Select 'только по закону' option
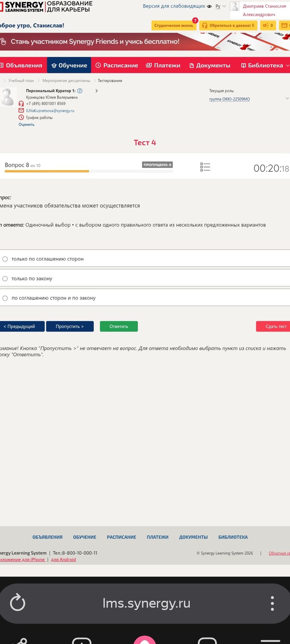The image size is (290, 644). pos(145,278)
